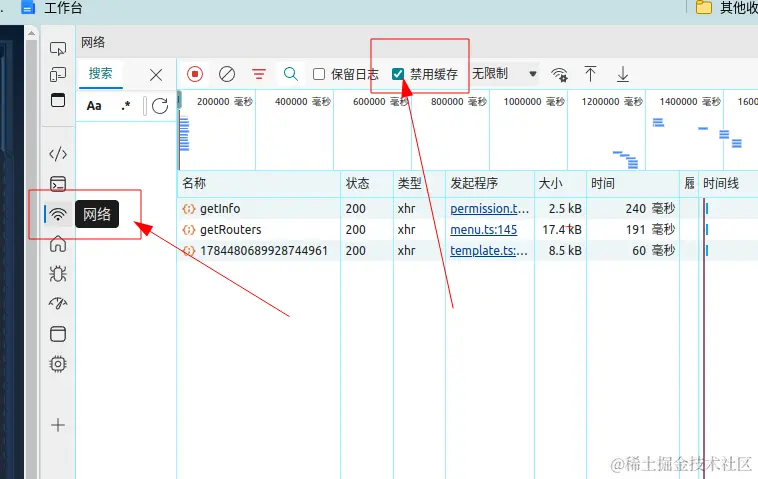Viewport: 758px width, 479px height.
Task: Close the search panel X
Action: tap(156, 75)
